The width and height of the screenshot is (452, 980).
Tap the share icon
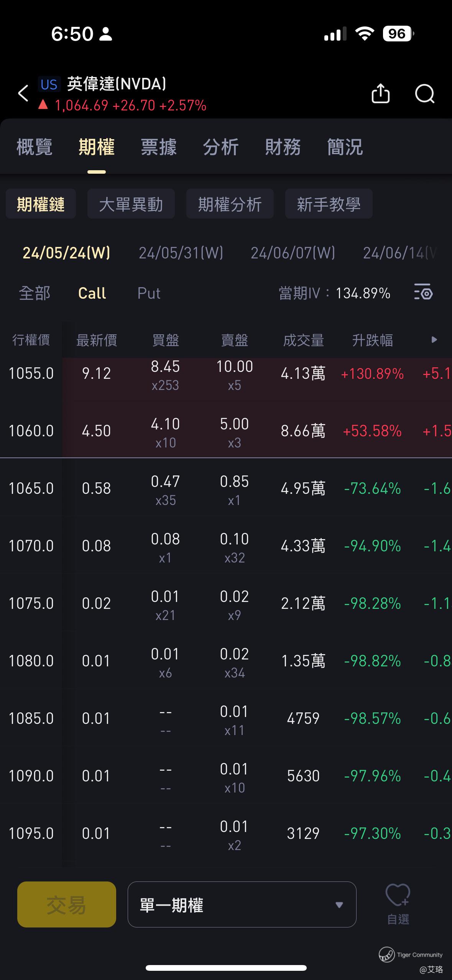pos(380,94)
